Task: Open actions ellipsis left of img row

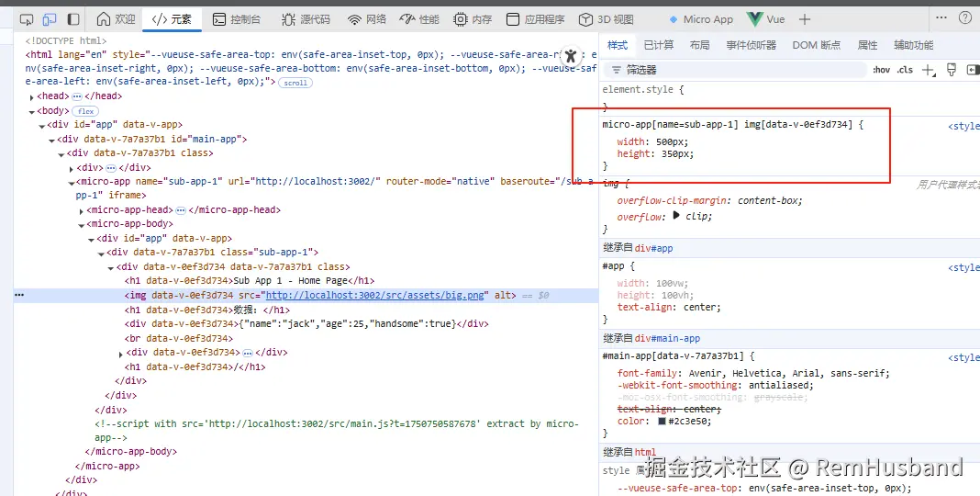Action: 19,295
